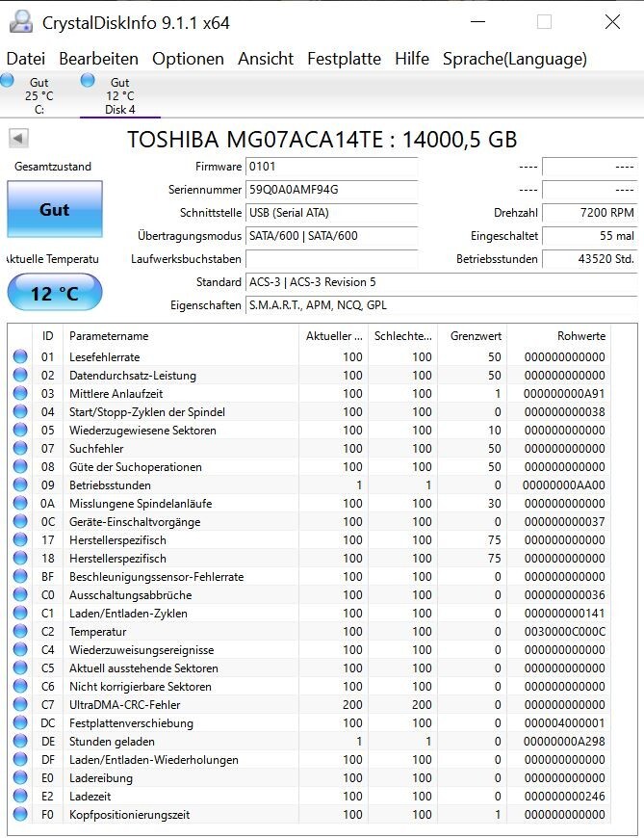
Task: Open the Hilfe menu
Action: pyautogui.click(x=412, y=58)
